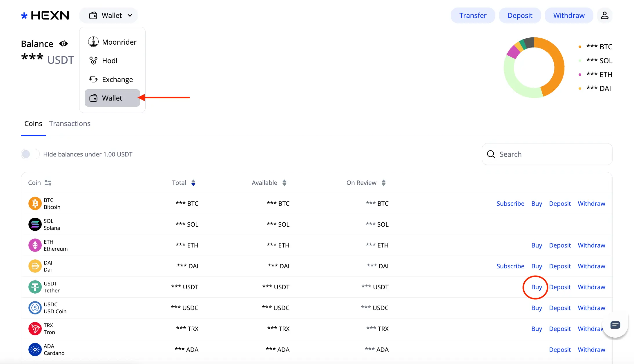Click the Transfer button
The width and height of the screenshot is (634, 364).
click(473, 15)
